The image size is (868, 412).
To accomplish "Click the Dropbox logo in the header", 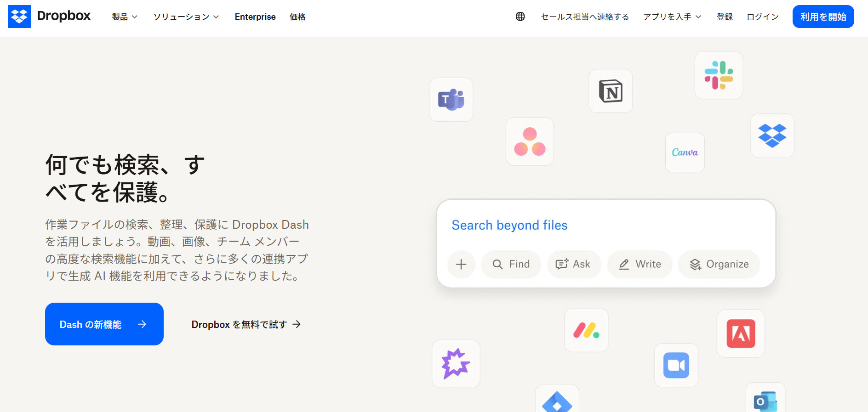I will tap(49, 17).
